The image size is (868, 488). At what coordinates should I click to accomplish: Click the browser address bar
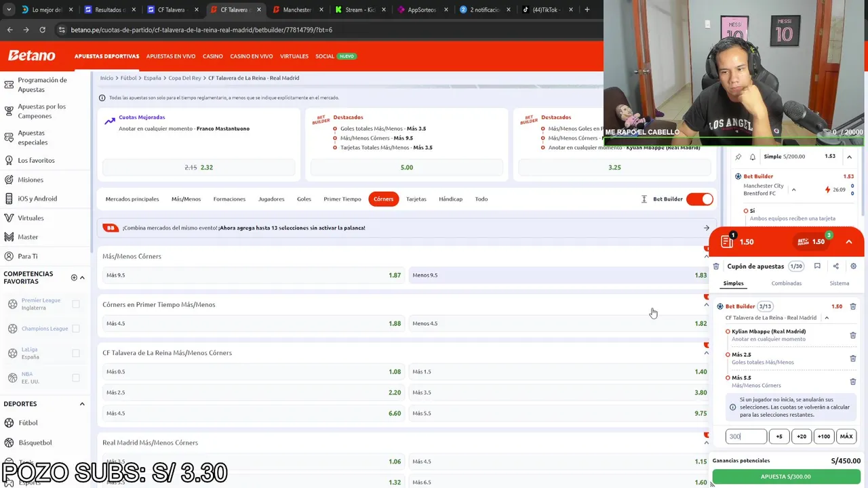[x=325, y=30]
